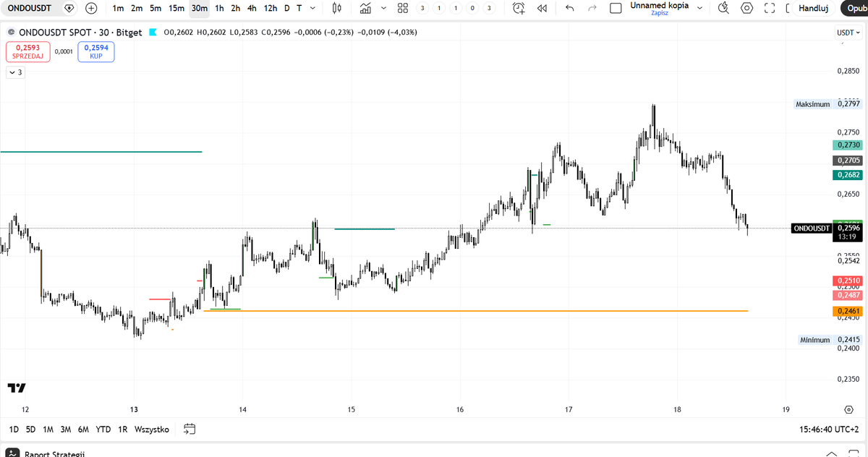Start bar replay mode
Screen dimensions: 868x457
541,8
